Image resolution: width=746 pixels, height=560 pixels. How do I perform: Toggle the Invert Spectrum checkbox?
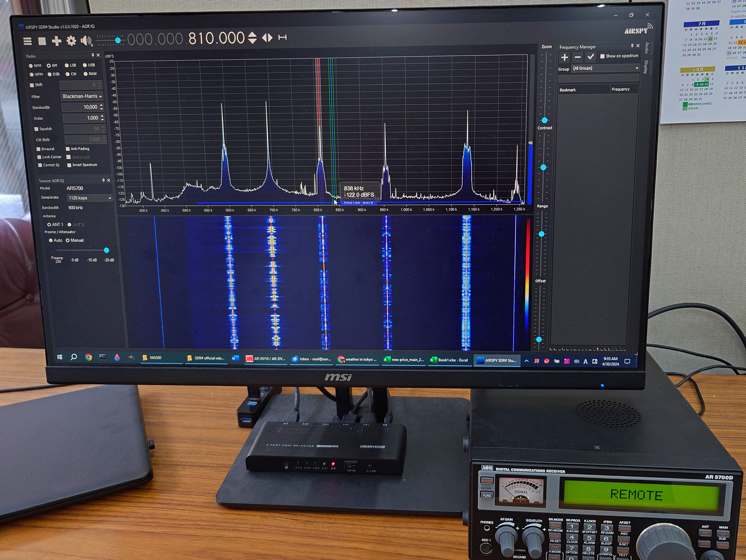(x=69, y=165)
